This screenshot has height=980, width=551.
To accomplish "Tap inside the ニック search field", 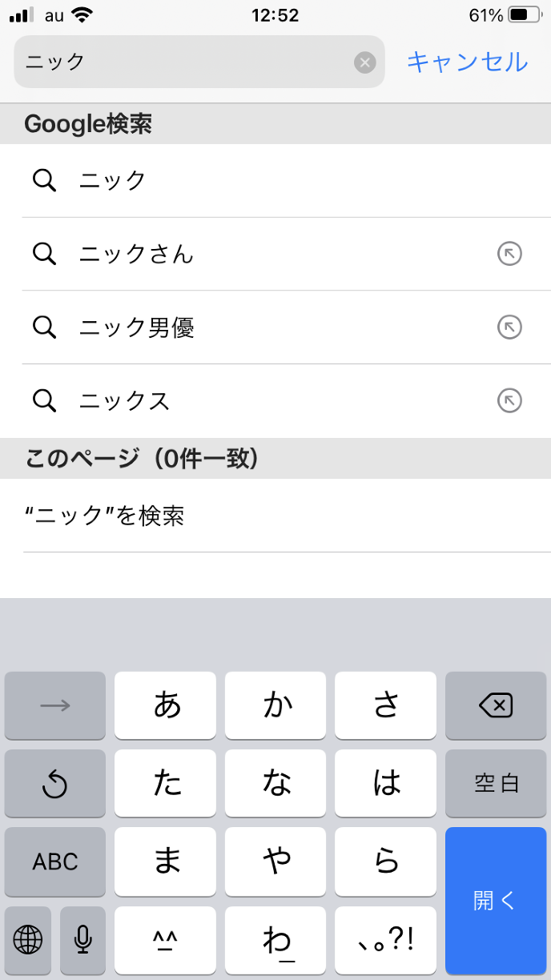I will point(184,62).
